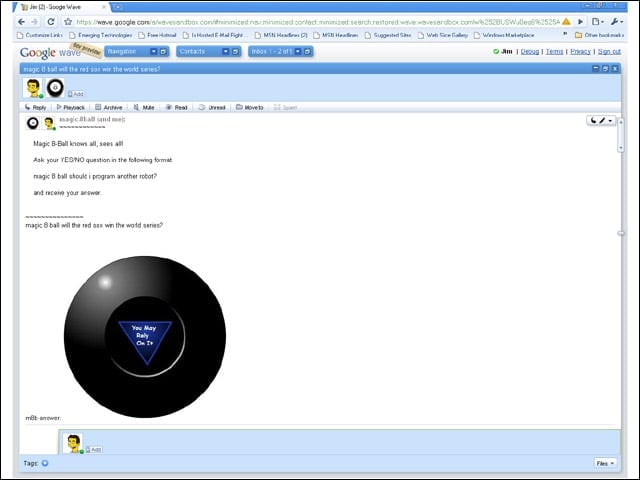The height and width of the screenshot is (480, 640).
Task: Click the Sign out link
Action: pyautogui.click(x=609, y=51)
